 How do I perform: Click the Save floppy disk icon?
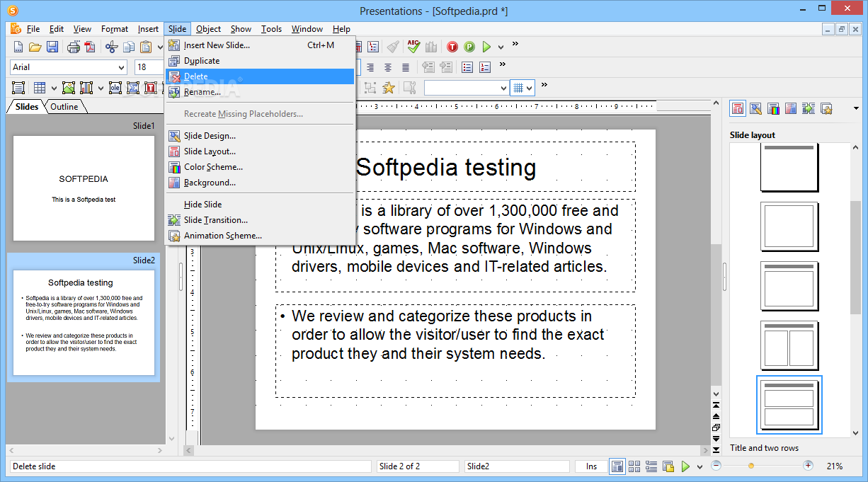tap(52, 47)
